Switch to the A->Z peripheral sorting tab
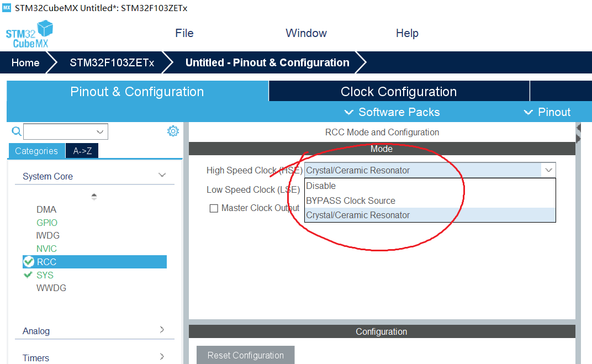592x364 pixels. point(81,150)
